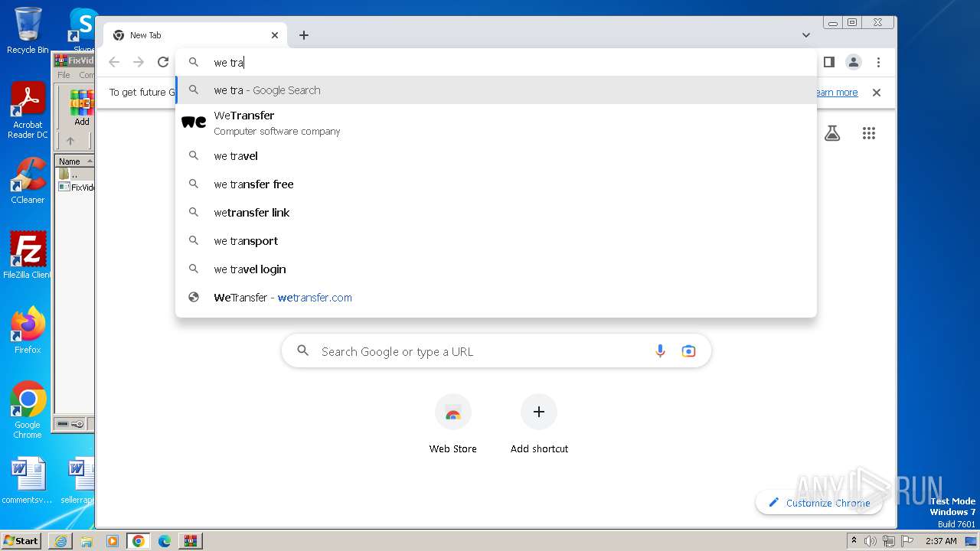The height and width of the screenshot is (551, 980).
Task: Select the 'we travel login' suggestion
Action: (496, 269)
